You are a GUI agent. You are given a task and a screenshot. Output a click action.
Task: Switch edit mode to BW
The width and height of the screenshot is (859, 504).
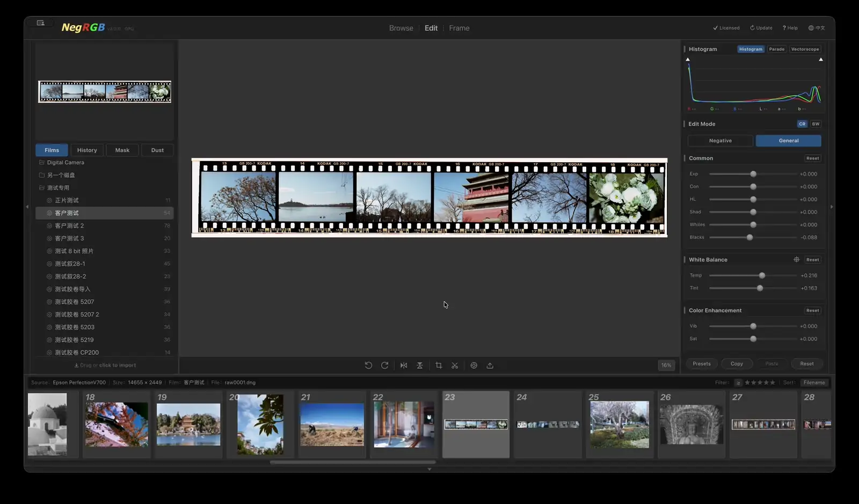point(816,124)
